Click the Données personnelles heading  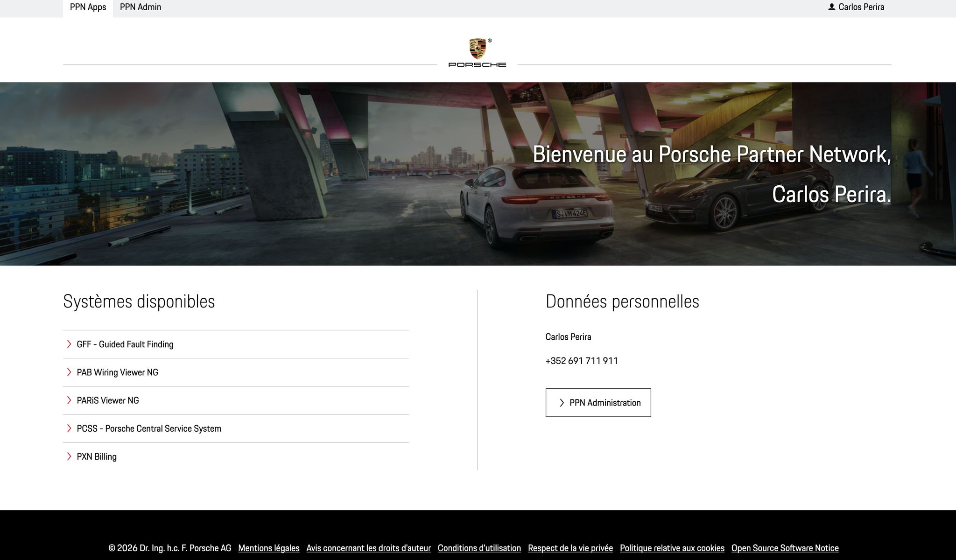(x=622, y=301)
